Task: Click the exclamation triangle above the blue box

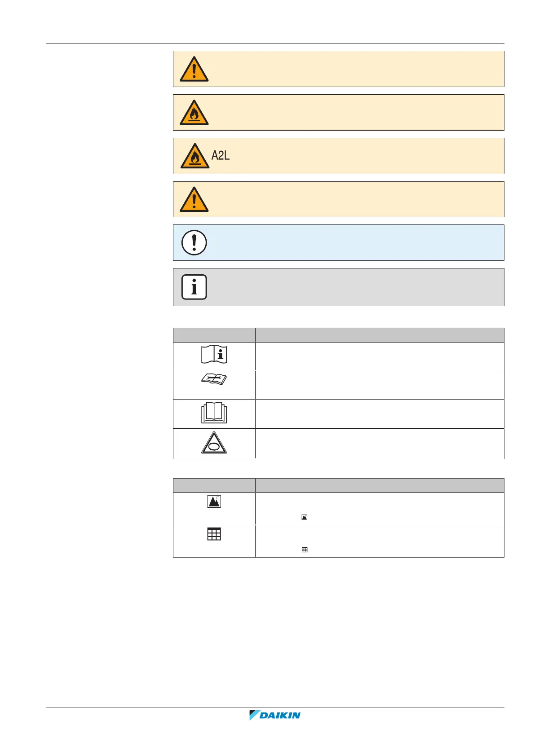Action: pyautogui.click(x=194, y=200)
